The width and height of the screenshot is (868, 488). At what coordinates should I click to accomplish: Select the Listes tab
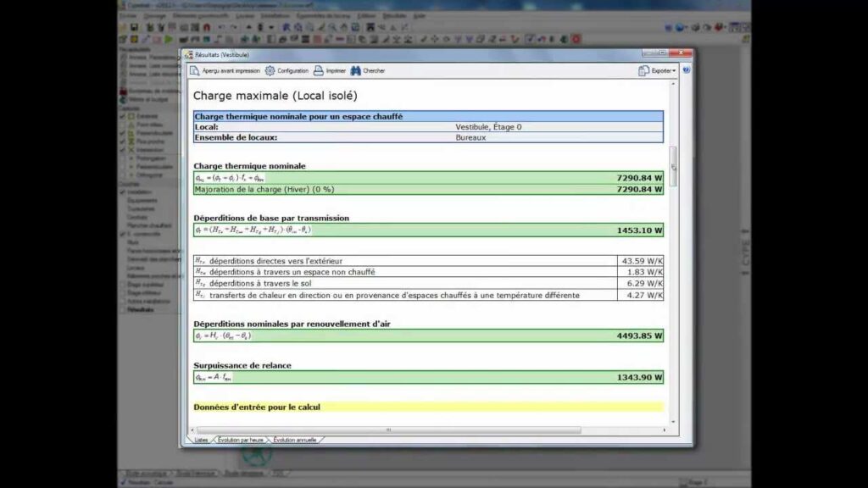201,440
